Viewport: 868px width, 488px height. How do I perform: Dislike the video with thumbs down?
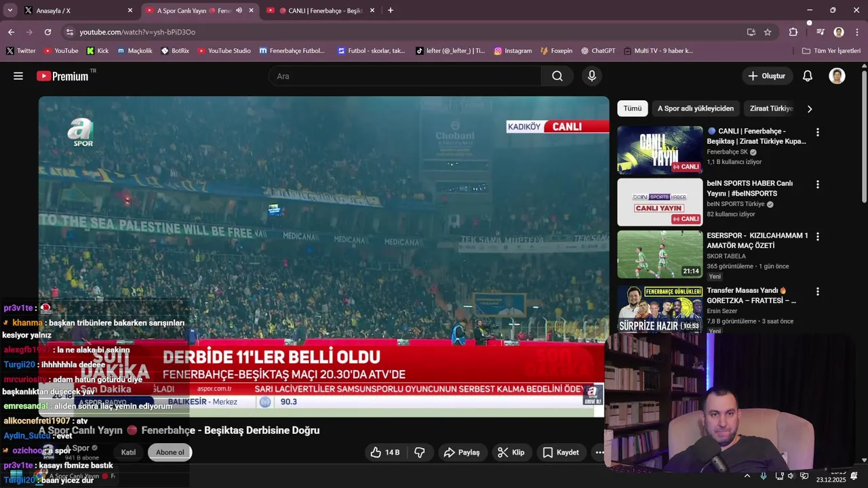coord(420,452)
